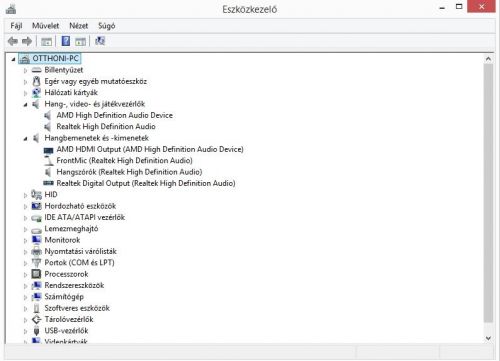Viewport: 500px width, 361px height.
Task: Click the microphone icon beside FrontMic
Action: [48, 161]
